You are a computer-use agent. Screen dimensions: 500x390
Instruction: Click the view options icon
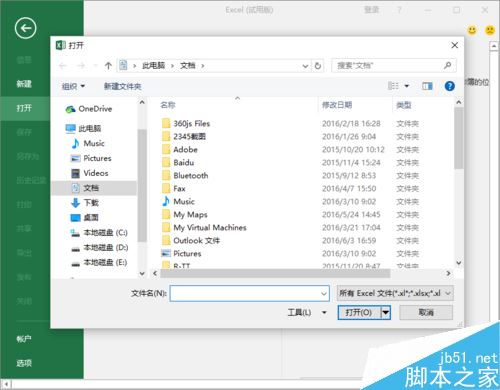393,86
